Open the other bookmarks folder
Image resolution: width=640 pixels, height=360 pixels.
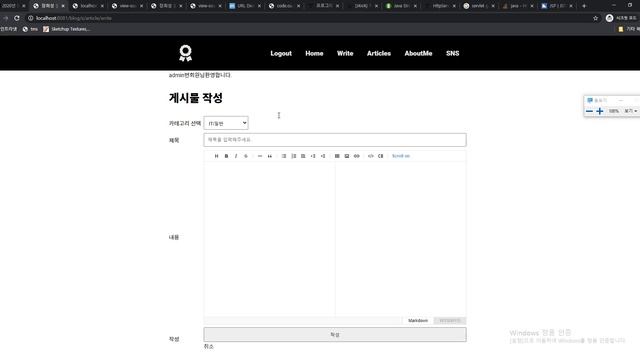point(628,29)
